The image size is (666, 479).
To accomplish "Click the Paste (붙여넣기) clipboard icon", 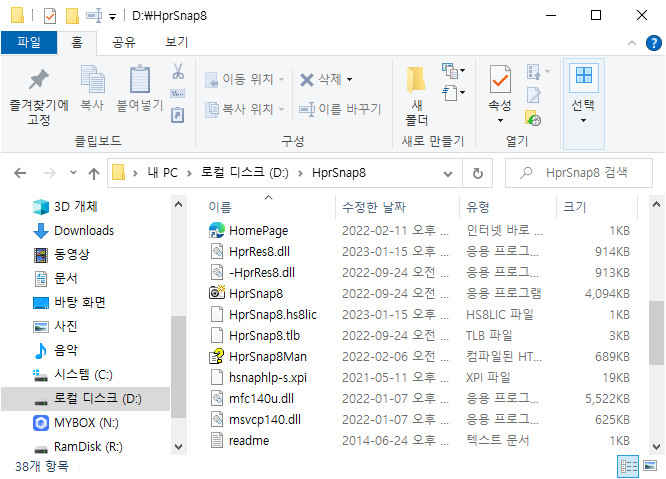I will tap(140, 79).
